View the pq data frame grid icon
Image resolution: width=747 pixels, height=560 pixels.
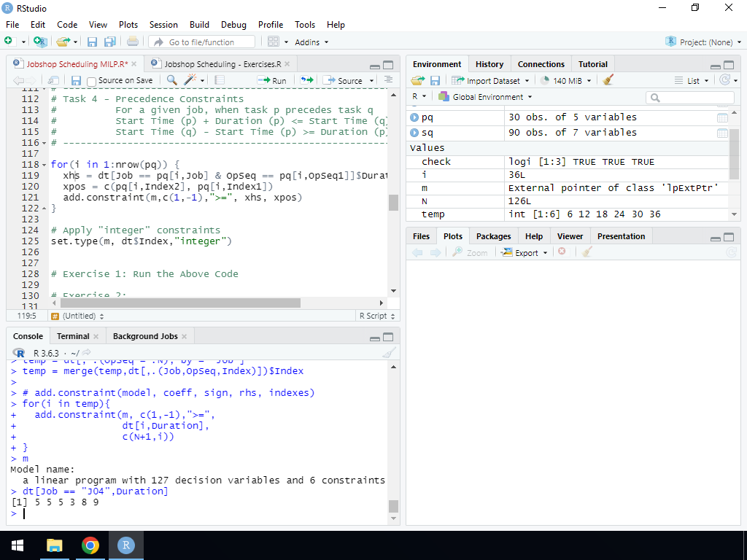[x=722, y=117]
